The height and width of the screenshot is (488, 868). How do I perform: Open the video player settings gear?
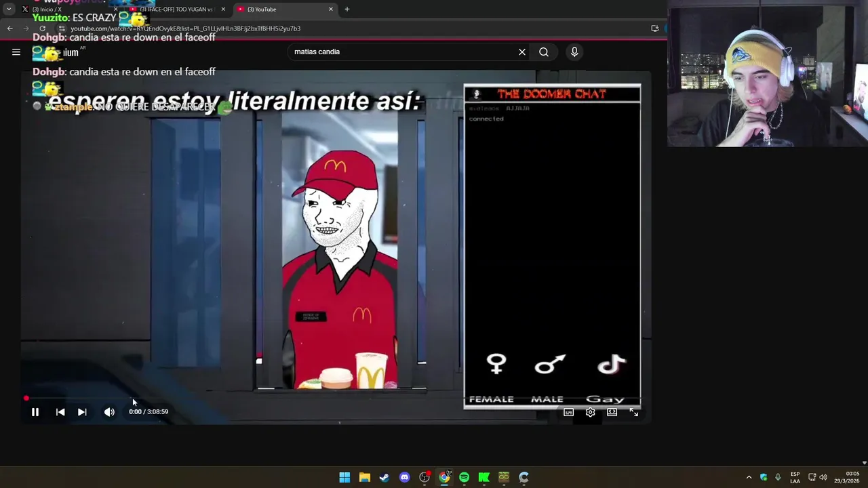tap(591, 412)
